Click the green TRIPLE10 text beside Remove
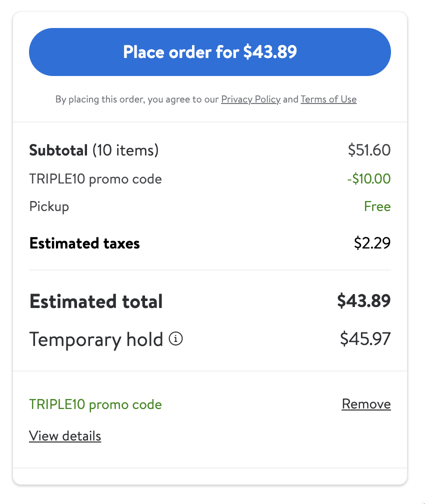 coord(95,404)
